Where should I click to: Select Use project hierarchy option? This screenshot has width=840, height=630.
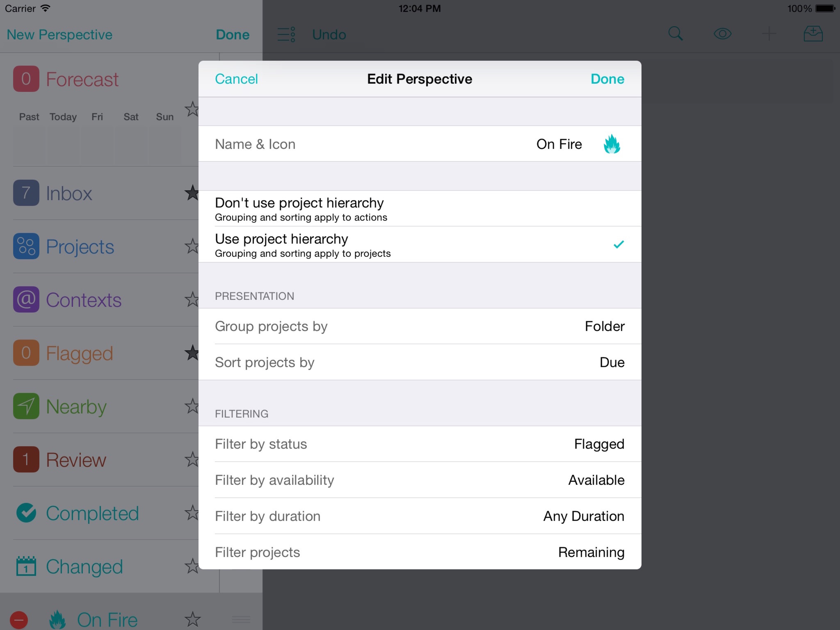click(419, 245)
